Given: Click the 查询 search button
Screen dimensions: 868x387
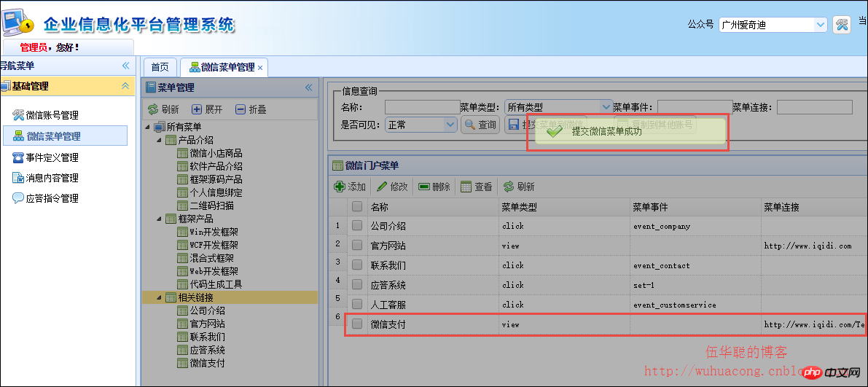Looking at the screenshot, I should pyautogui.click(x=480, y=125).
